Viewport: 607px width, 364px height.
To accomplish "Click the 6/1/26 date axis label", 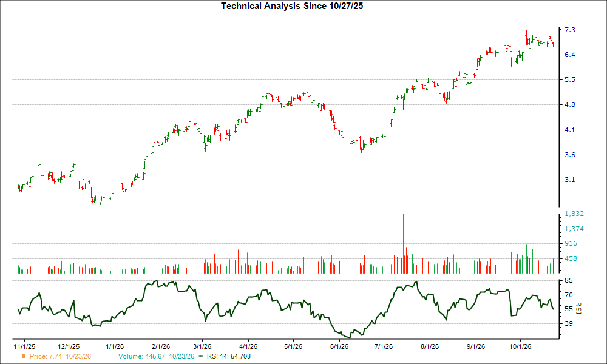I will click(339, 346).
